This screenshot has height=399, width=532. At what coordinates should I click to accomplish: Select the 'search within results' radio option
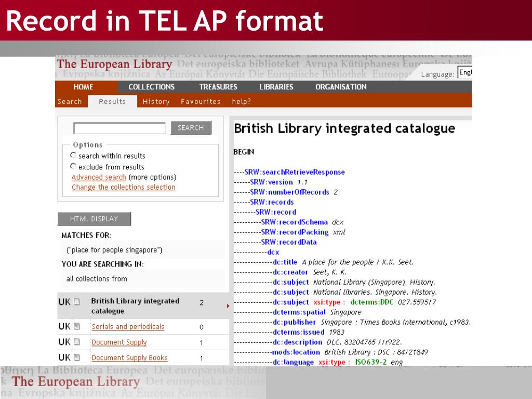73,155
